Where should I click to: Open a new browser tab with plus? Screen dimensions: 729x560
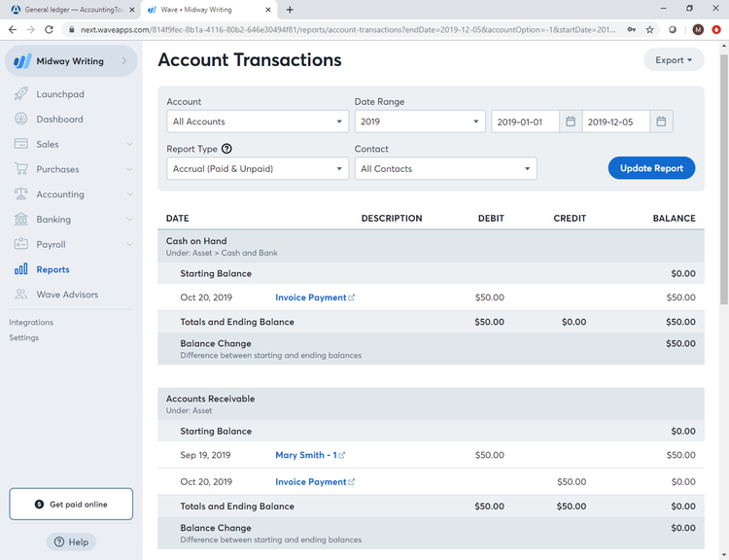click(x=290, y=10)
